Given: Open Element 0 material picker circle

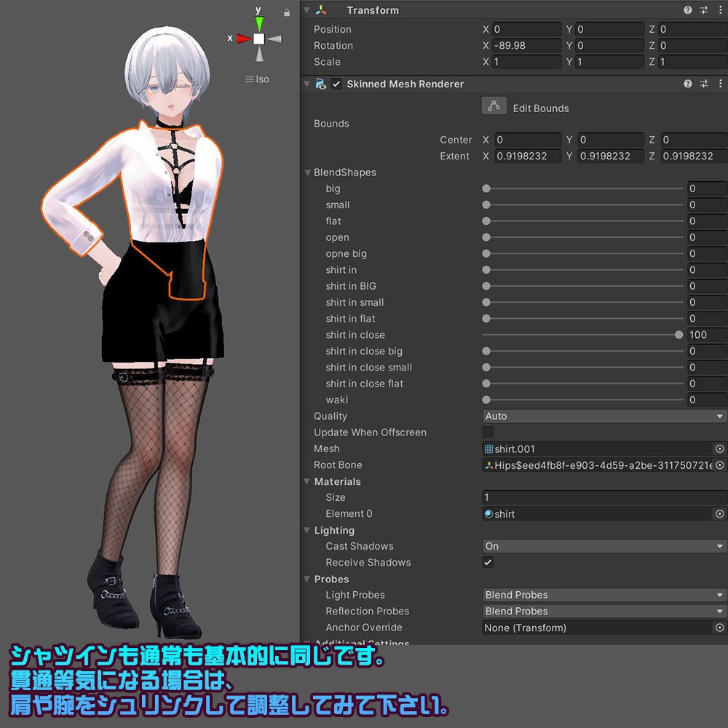Looking at the screenshot, I should [719, 513].
